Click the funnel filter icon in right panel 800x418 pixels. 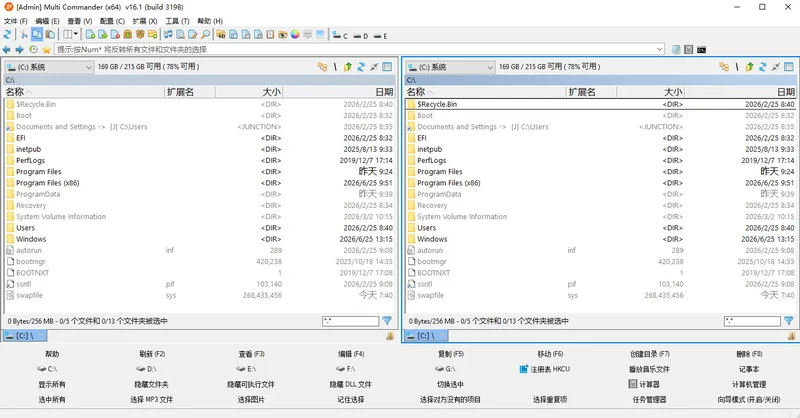click(789, 321)
